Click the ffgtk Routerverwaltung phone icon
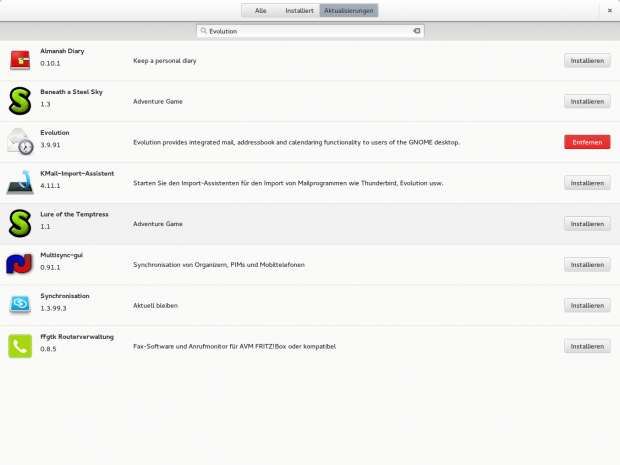Viewport: 620px width, 465px height. point(20,346)
